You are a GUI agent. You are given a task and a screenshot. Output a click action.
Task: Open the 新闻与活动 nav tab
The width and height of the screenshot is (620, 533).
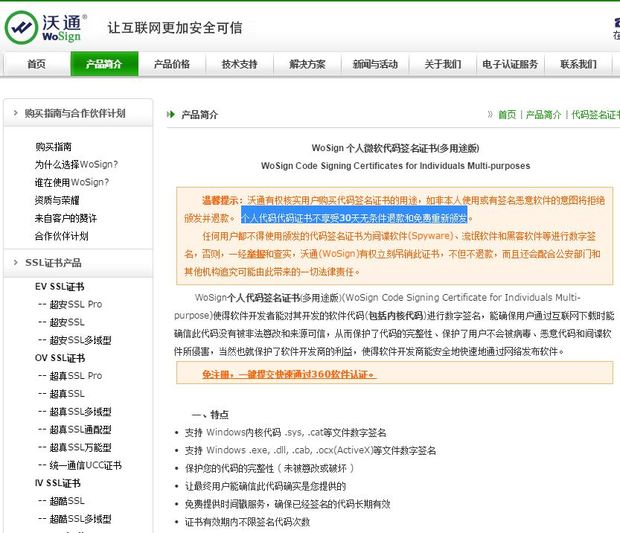(375, 64)
